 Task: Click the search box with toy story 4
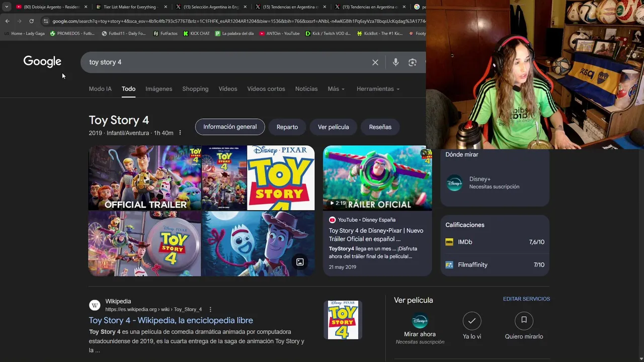pos(226,62)
